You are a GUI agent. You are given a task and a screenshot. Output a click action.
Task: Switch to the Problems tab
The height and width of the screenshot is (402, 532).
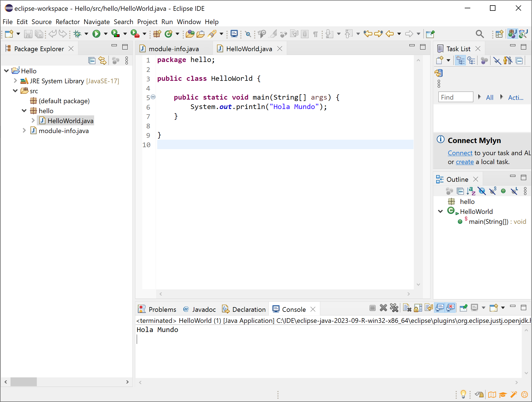157,309
